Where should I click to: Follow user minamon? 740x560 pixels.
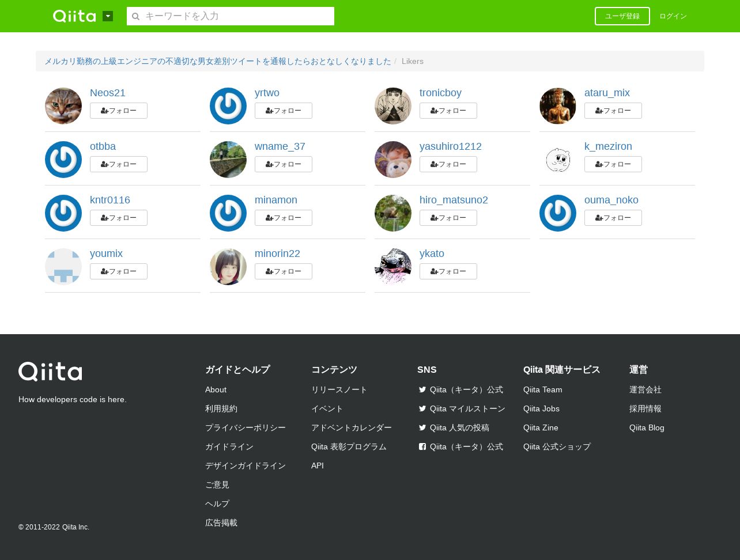point(284,218)
